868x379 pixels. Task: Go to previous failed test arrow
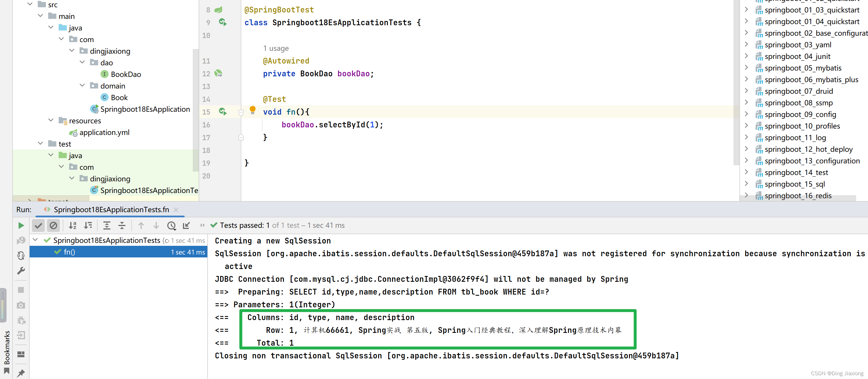[141, 225]
